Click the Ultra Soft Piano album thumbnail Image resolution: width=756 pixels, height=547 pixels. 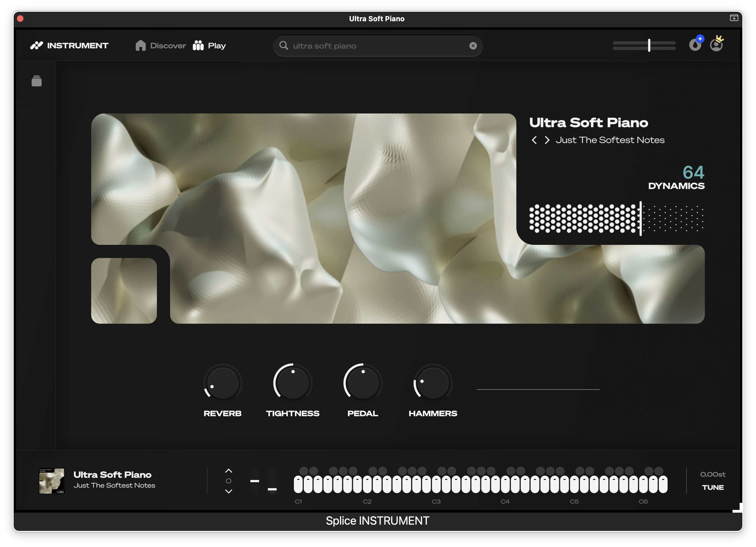(x=52, y=481)
